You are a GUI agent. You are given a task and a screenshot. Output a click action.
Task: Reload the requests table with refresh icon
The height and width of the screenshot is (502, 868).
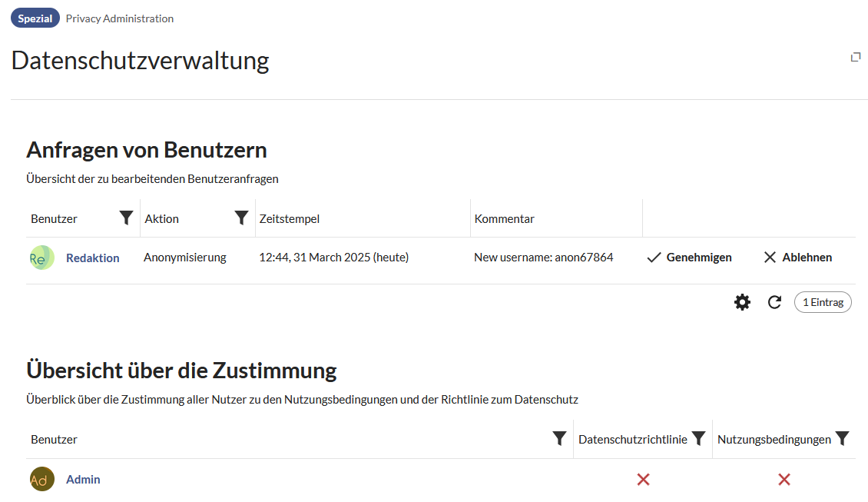(774, 302)
